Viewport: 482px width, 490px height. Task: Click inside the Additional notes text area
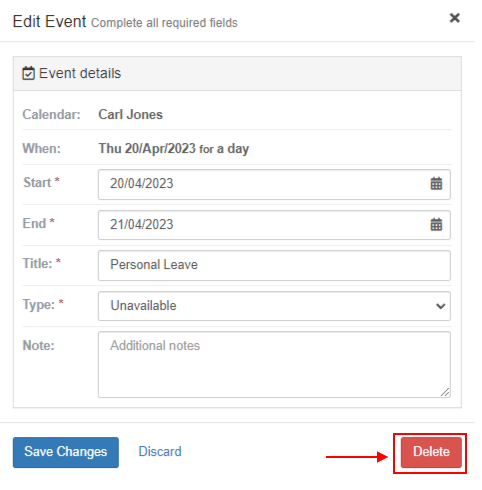[x=274, y=364]
